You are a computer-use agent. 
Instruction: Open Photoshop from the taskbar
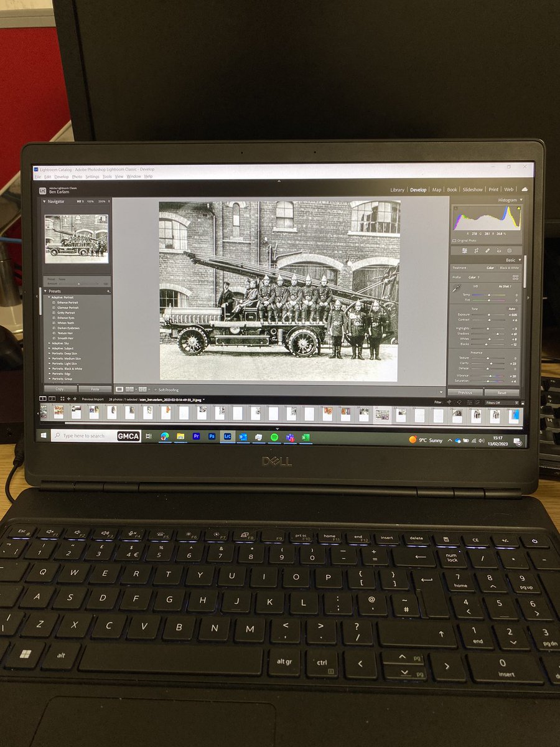click(x=212, y=436)
